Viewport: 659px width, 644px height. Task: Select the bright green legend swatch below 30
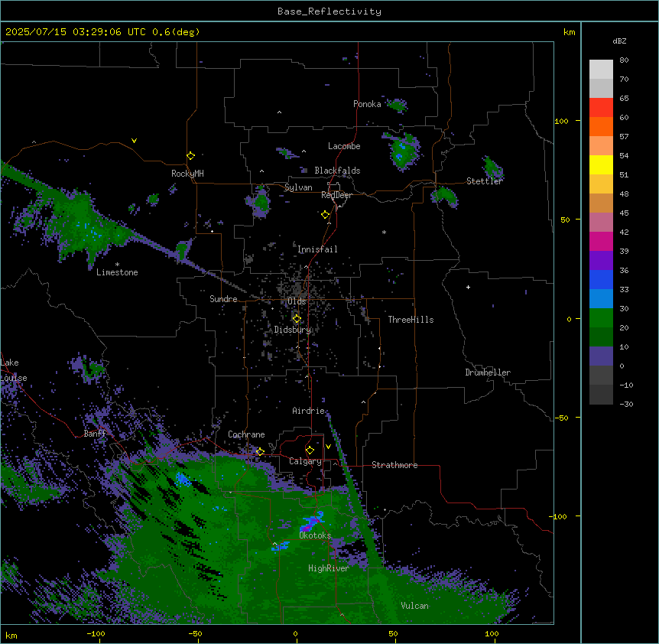(601, 318)
